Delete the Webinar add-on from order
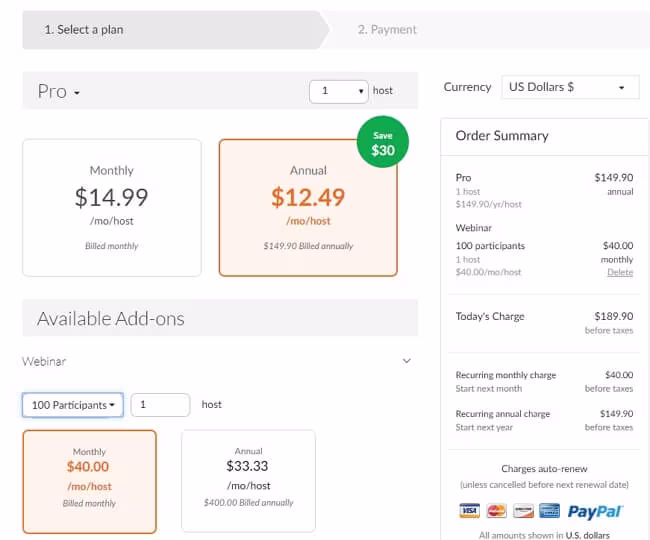 [620, 272]
